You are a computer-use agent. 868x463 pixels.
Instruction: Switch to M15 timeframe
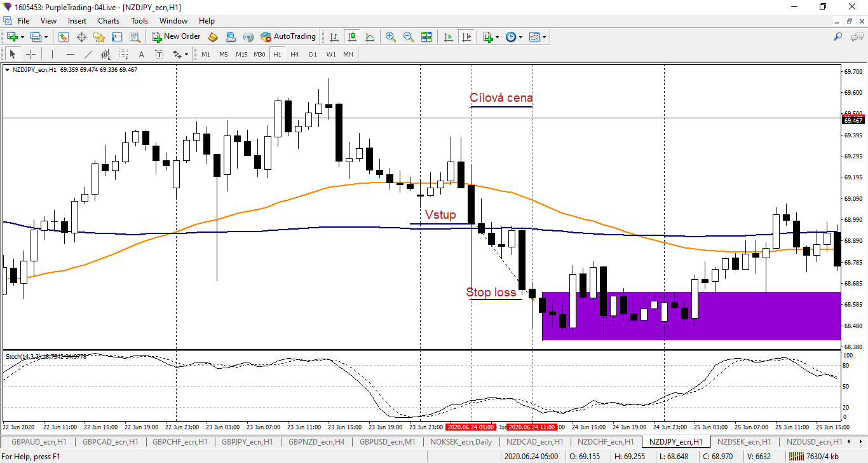click(x=241, y=54)
